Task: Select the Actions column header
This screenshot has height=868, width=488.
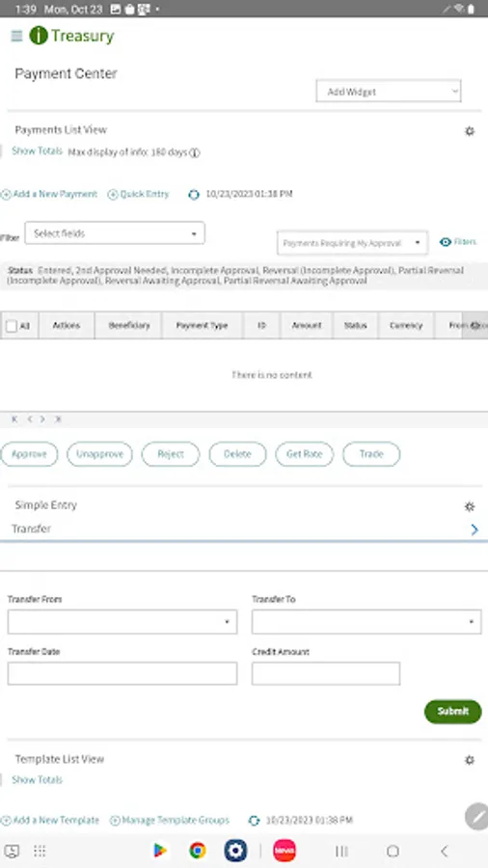Action: coord(67,326)
